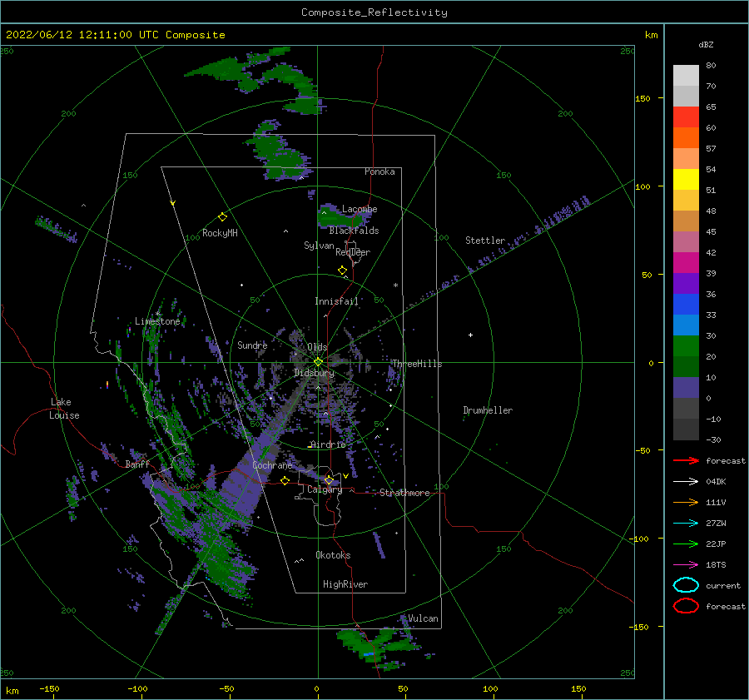Pick the slate purple 0-10 dBZ swatch

click(686, 387)
